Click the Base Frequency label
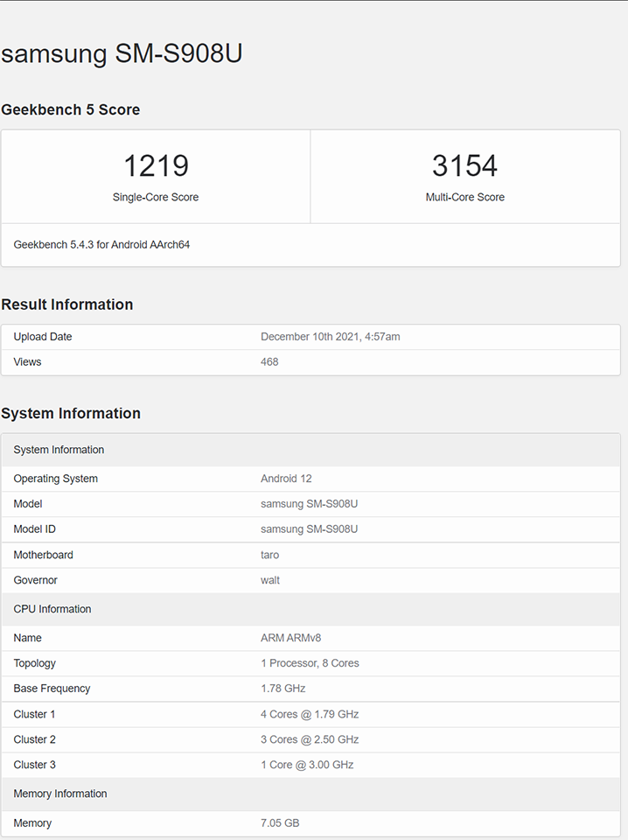Viewport: 628px width, 840px height. (52, 689)
